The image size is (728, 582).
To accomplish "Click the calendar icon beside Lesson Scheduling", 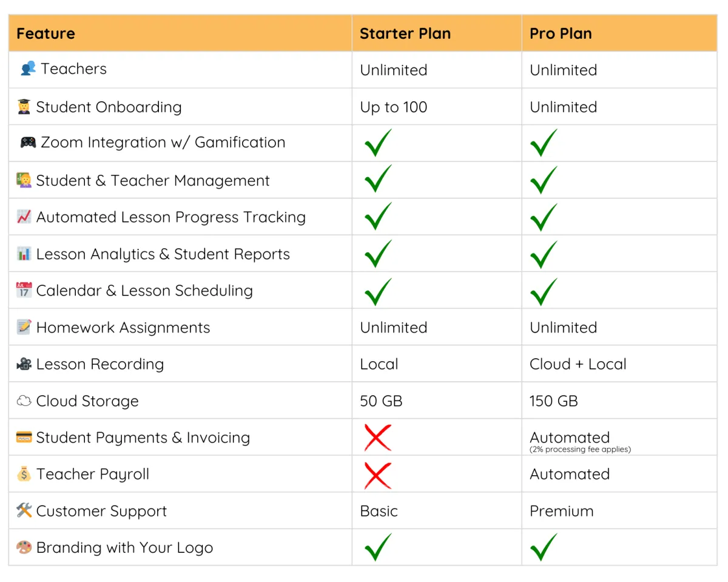I will pyautogui.click(x=24, y=290).
